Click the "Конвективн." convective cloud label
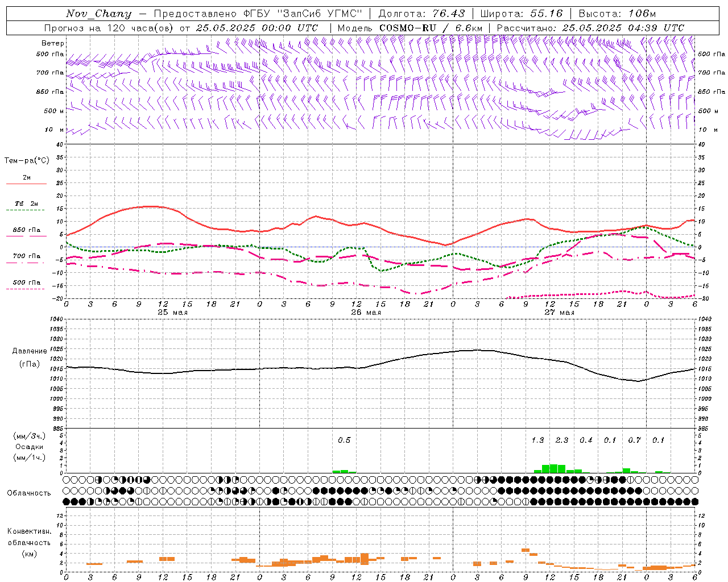Viewport: 728px width, 582px height. pyautogui.click(x=29, y=531)
